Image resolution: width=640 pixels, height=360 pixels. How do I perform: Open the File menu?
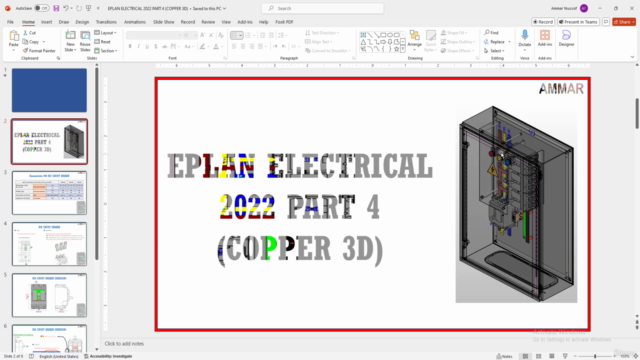pos(10,22)
